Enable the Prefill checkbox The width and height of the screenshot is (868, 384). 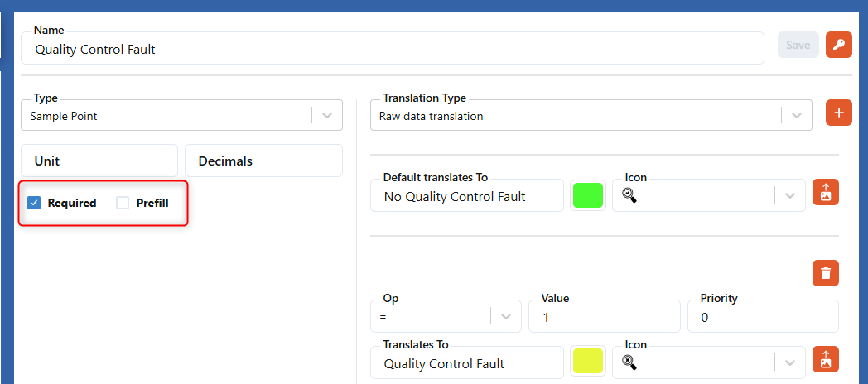click(x=123, y=203)
